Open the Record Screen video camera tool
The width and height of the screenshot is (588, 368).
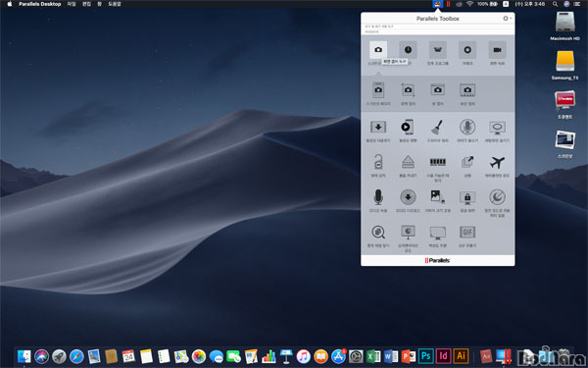pyautogui.click(x=497, y=50)
